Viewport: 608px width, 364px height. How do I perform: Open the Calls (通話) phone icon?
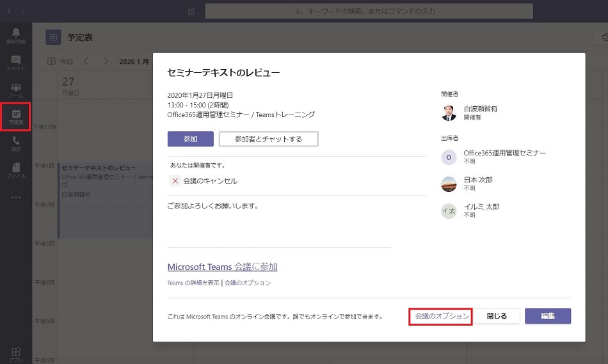[16, 144]
